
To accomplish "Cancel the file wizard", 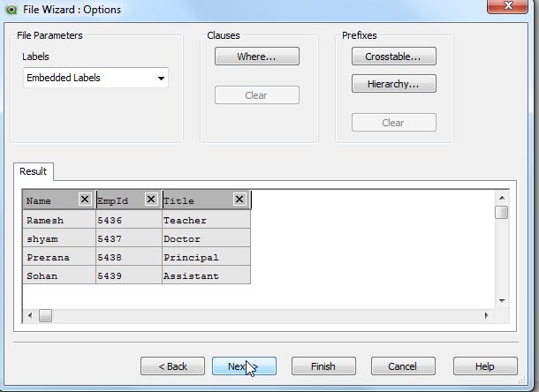I will 403,366.
